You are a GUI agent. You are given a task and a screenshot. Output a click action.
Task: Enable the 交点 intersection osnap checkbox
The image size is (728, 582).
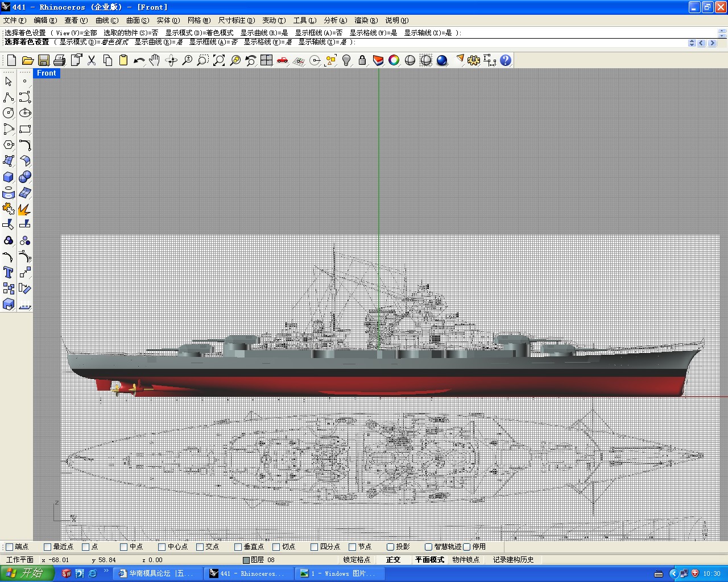(200, 547)
